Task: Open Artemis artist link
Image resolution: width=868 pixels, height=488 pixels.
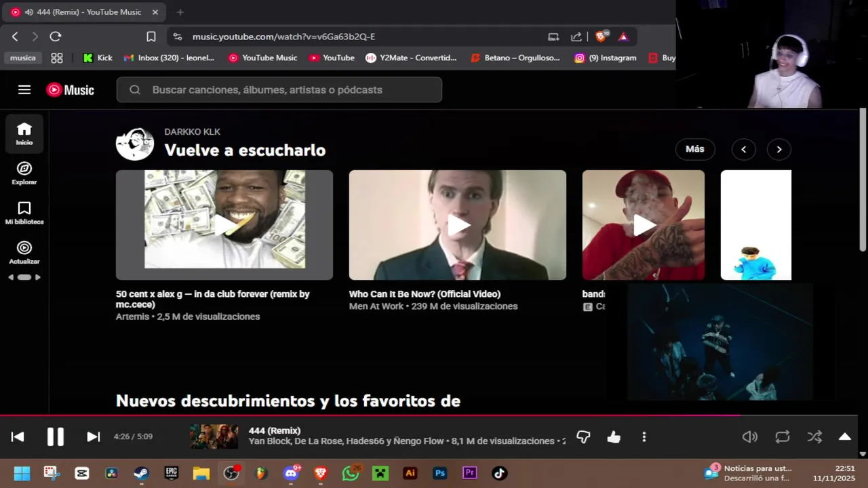Action: pyautogui.click(x=132, y=317)
